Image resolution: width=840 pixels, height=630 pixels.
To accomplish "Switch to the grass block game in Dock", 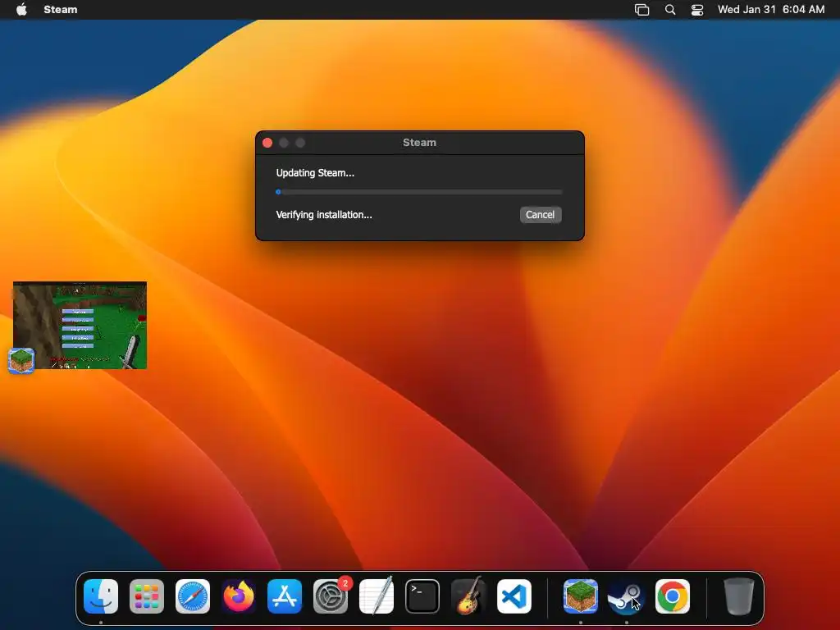I will coord(581,596).
